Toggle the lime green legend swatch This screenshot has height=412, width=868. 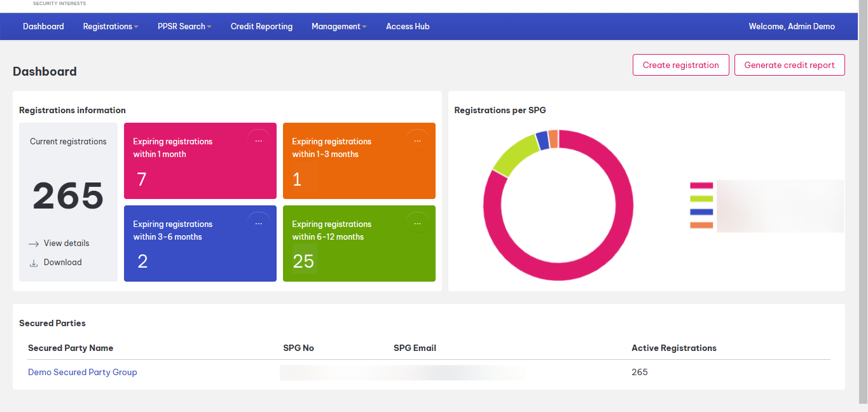point(701,199)
